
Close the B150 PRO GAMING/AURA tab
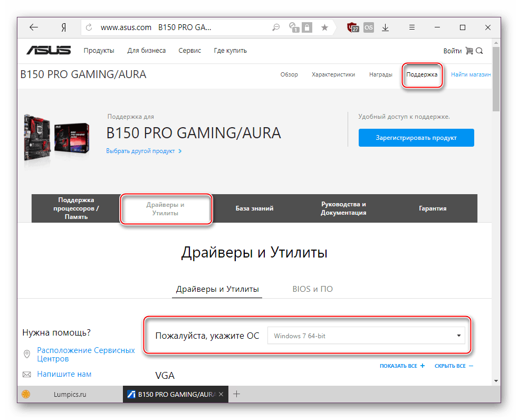click(221, 394)
